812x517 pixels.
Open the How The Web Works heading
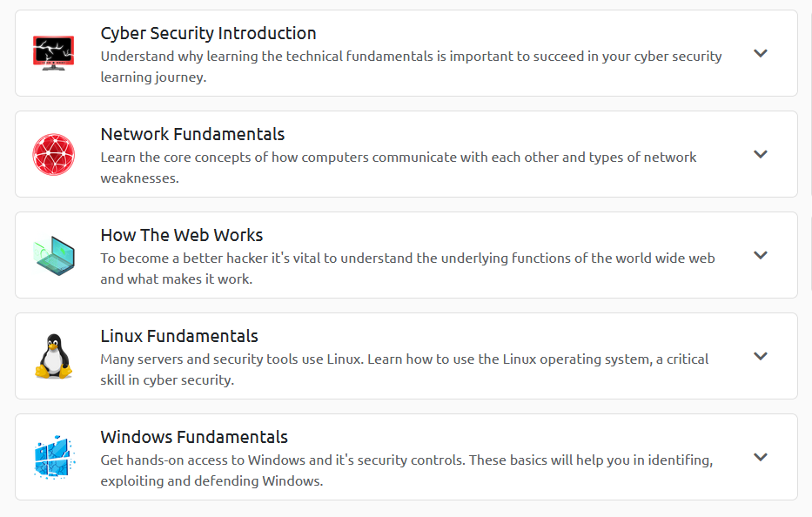click(181, 235)
